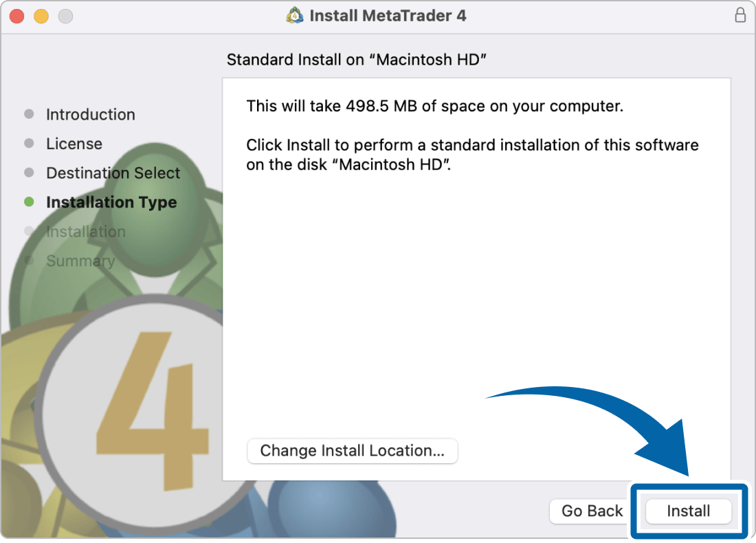Click the grey bullet beside Destination Select
756x543 pixels.
tap(29, 172)
